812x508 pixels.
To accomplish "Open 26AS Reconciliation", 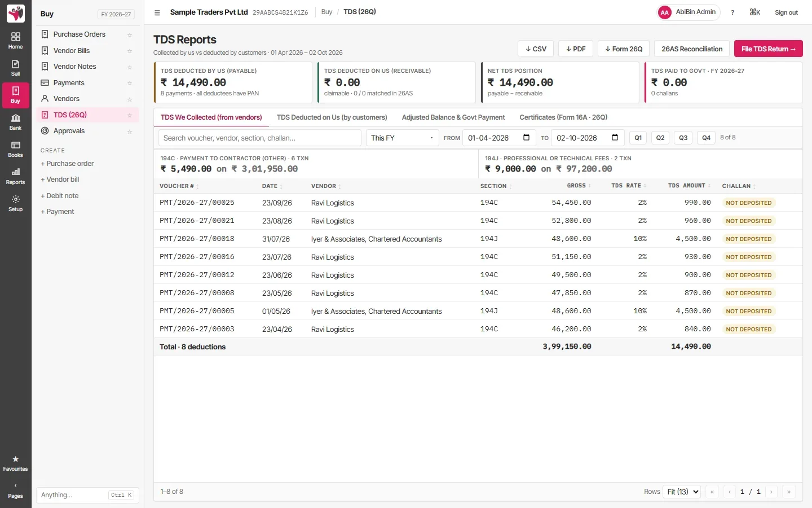I will pos(692,49).
